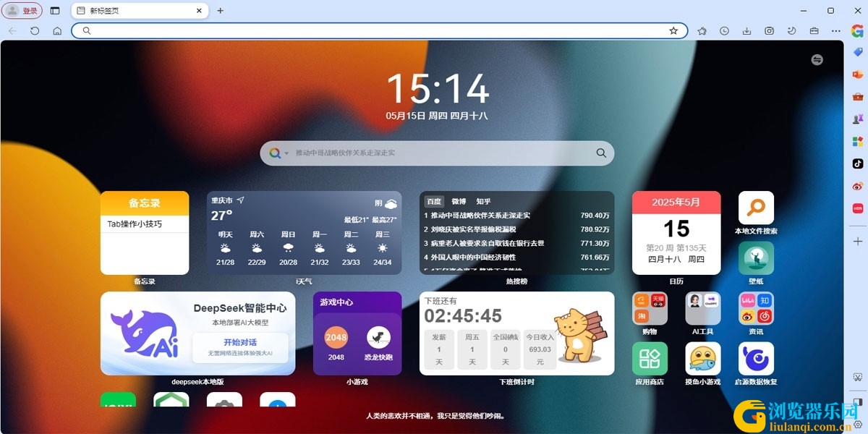Open 启源数据恢复 app
The width and height of the screenshot is (868, 434).
756,359
